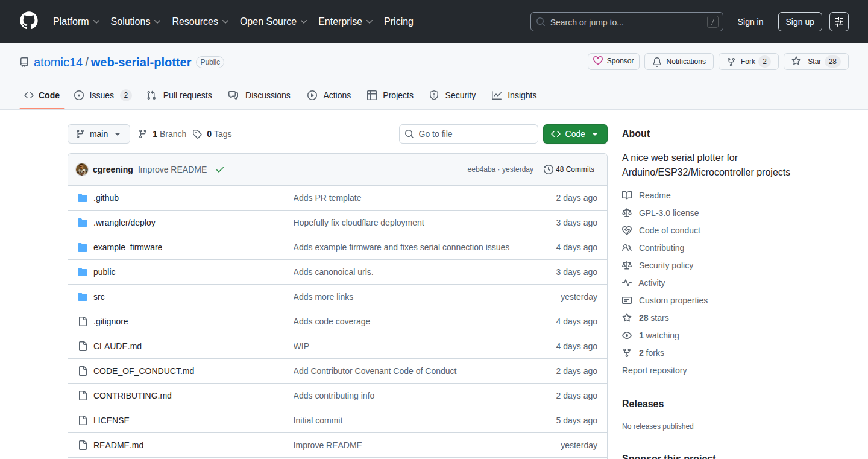Expand the Open Source menu

[273, 21]
